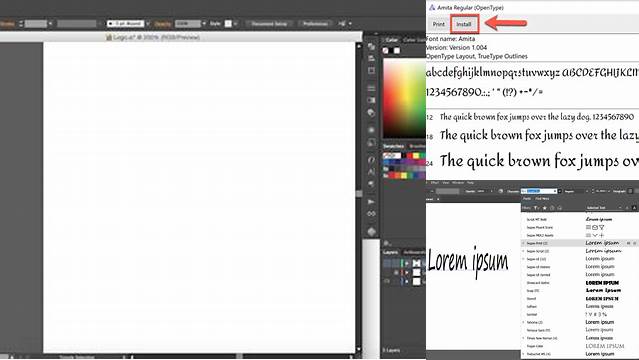Open the Layers panel tab
Image resolution: width=639 pixels, height=360 pixels.
pos(390,252)
